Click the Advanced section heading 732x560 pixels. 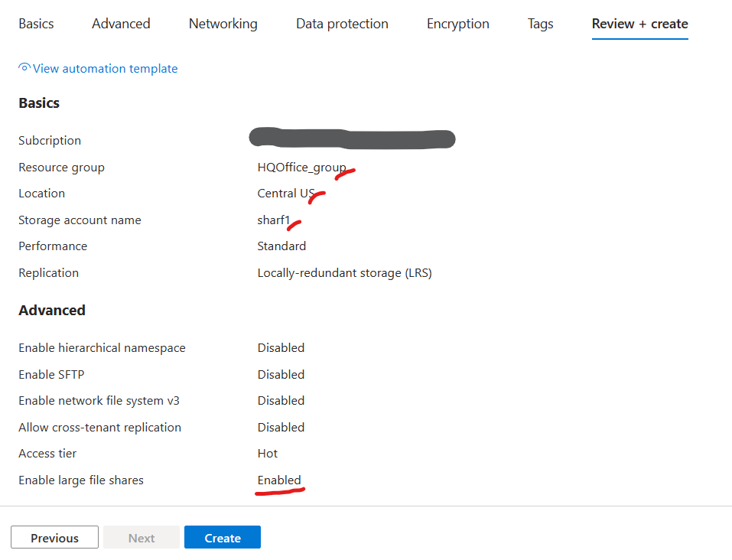coord(52,310)
